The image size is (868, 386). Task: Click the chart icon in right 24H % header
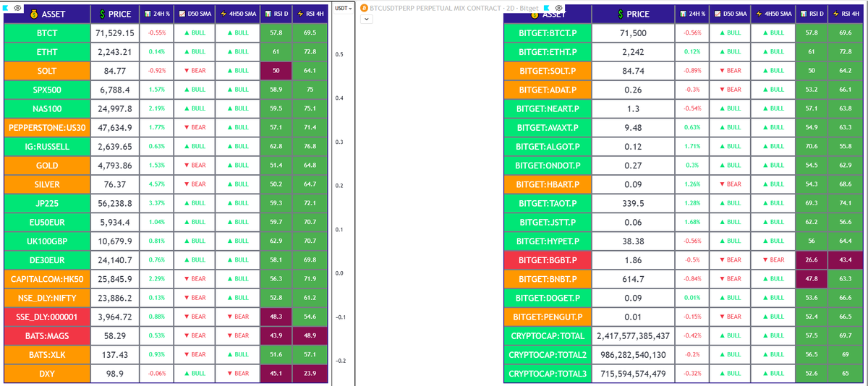(684, 14)
